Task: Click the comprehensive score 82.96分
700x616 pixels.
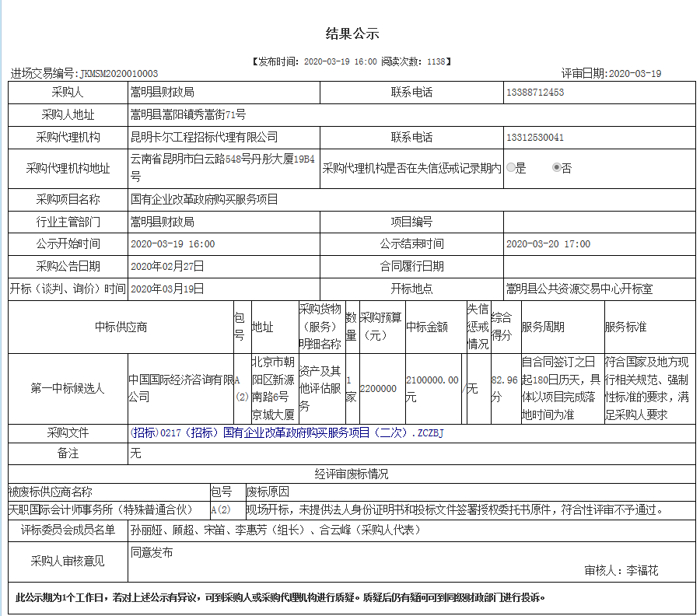Action: 504,388
